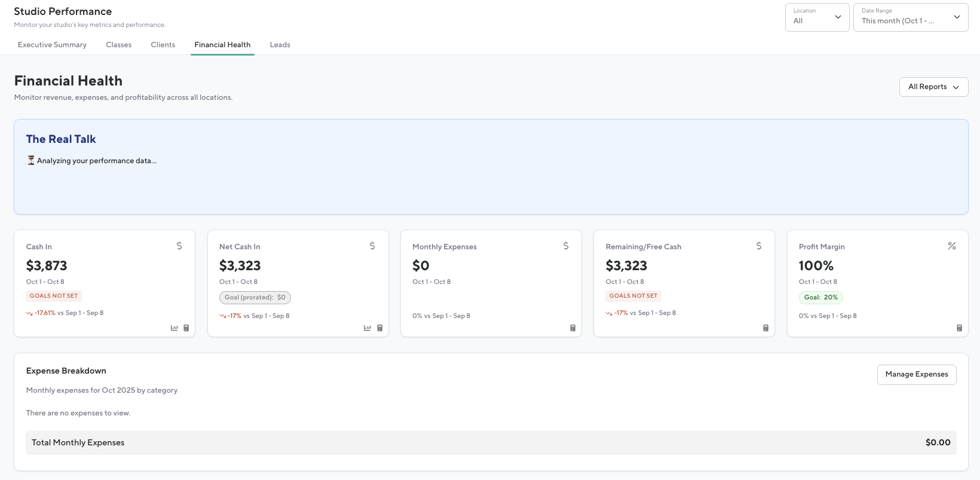
Task: Click calculator icon on Net Cash In card
Action: [x=379, y=328]
